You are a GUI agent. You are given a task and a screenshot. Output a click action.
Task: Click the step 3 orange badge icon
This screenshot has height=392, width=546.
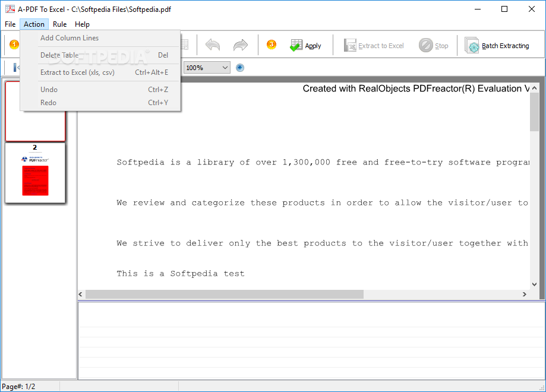point(272,45)
